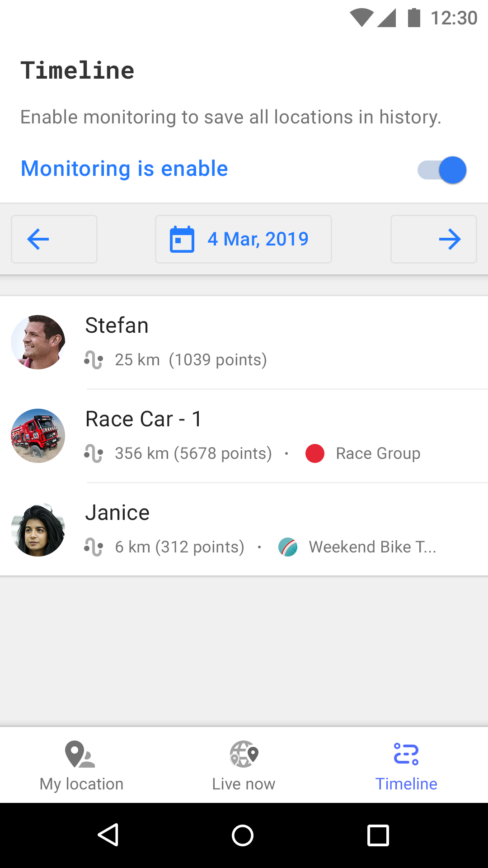Click the route icon beside 25 km
Screen dimensions: 488x868
coord(94,360)
